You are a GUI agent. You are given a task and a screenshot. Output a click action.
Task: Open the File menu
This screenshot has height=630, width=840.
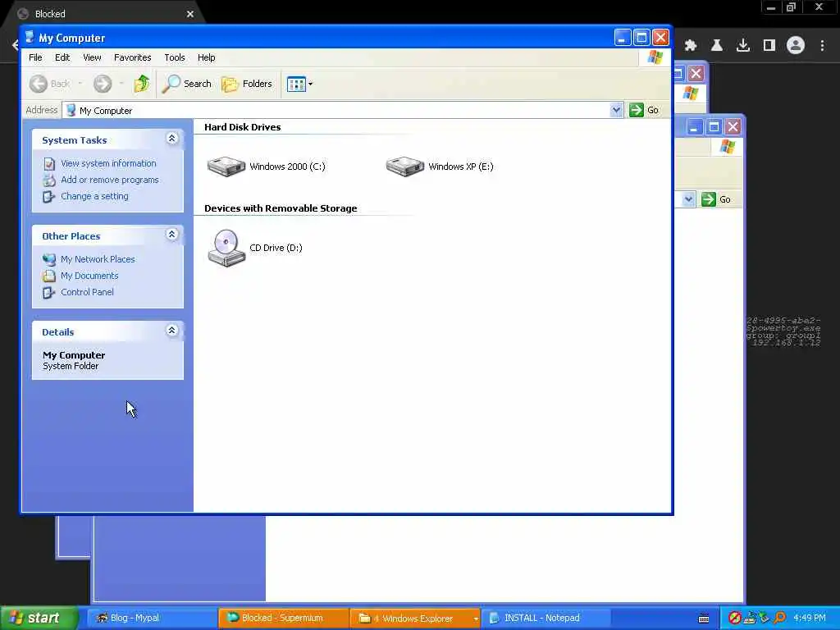35,57
